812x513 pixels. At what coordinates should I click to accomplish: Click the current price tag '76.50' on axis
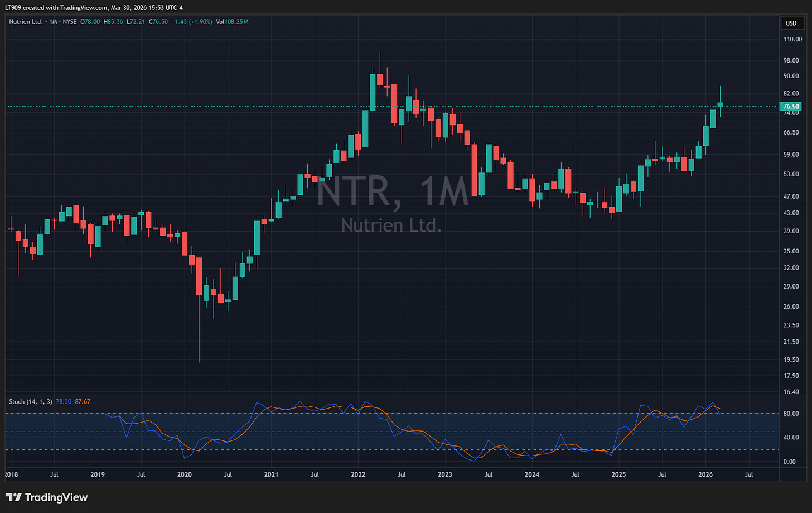(x=791, y=106)
